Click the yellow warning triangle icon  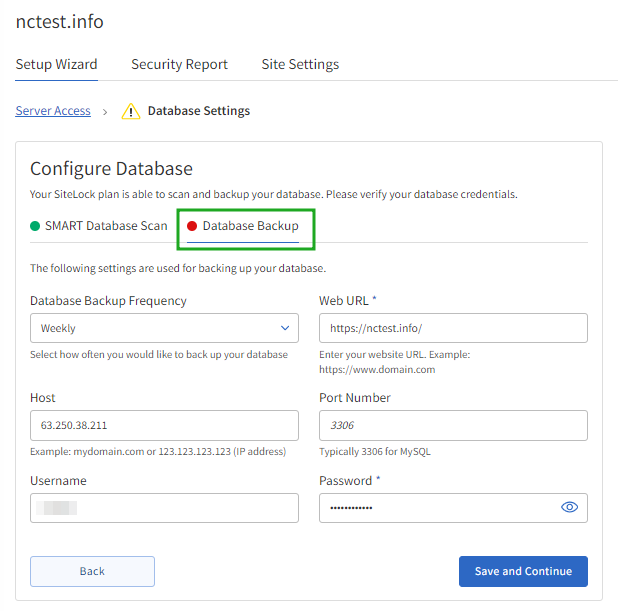pos(131,111)
